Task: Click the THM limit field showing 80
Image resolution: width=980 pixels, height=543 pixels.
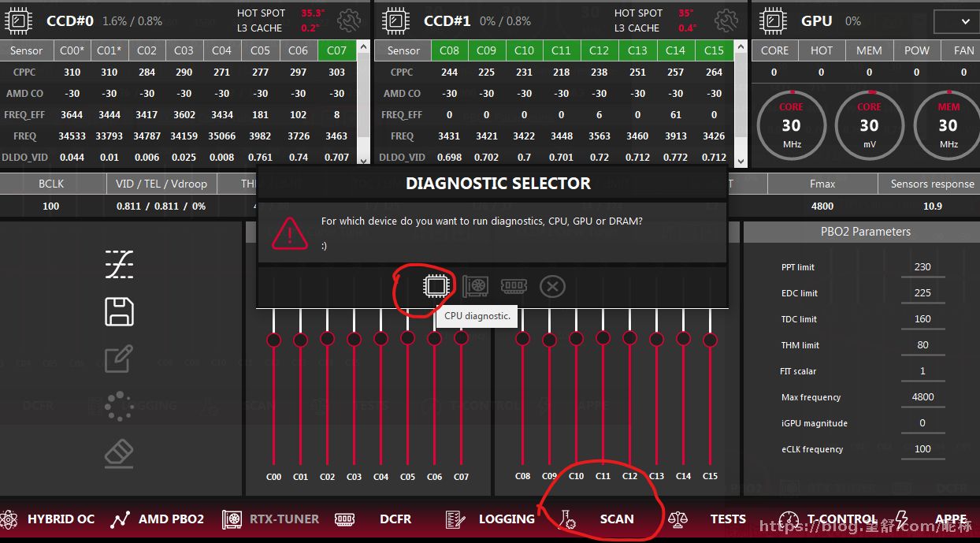Action: pyautogui.click(x=922, y=345)
